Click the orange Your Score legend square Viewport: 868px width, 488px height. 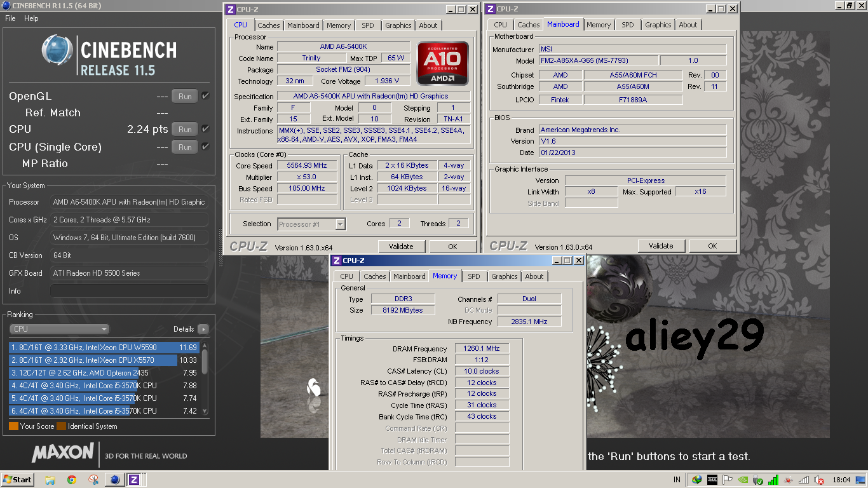click(13, 426)
